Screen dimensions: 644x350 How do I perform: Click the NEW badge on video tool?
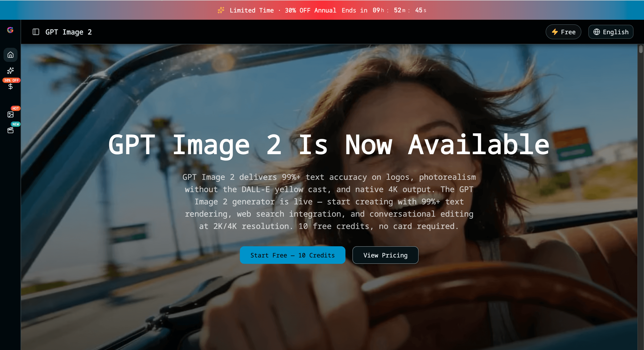[x=16, y=124]
